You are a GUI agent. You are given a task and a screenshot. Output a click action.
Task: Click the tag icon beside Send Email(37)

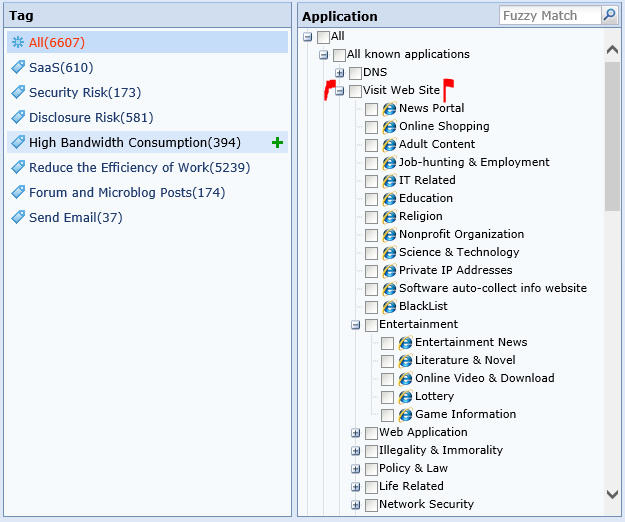(x=18, y=217)
